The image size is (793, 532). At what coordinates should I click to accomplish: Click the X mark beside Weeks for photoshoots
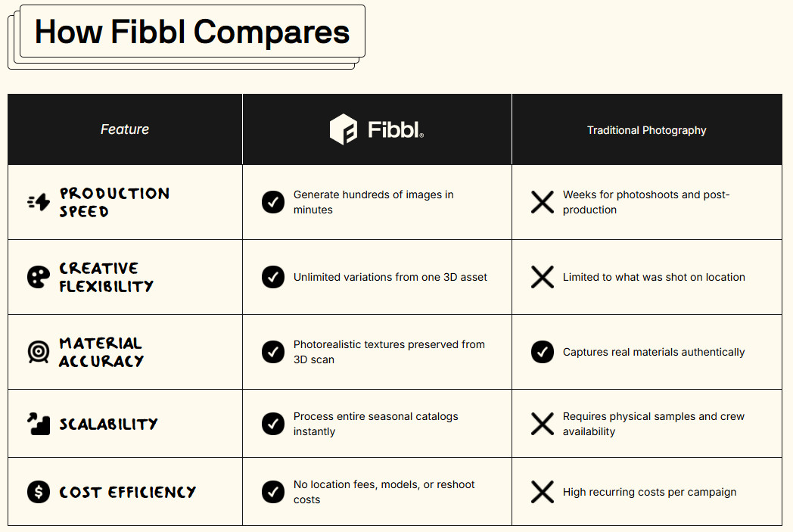pos(543,202)
